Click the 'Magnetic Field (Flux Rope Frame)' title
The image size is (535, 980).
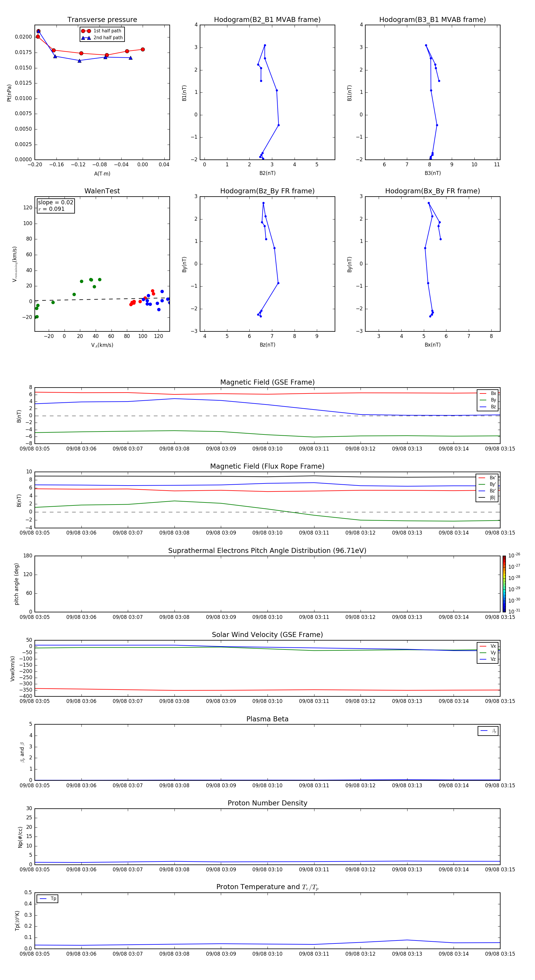267,467
